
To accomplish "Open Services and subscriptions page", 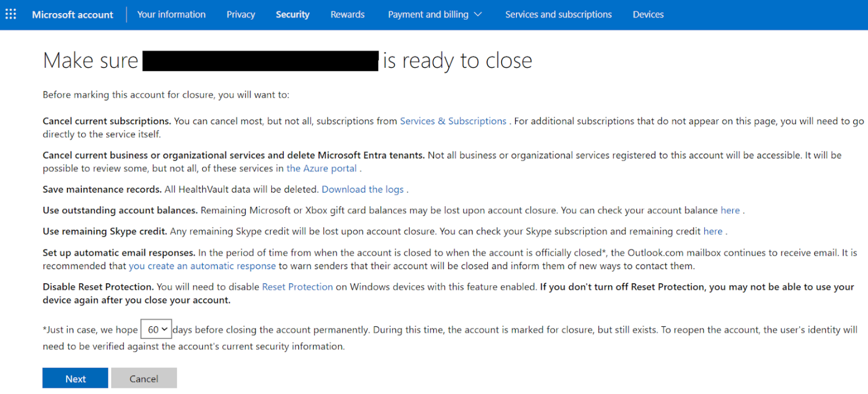I will pyautogui.click(x=558, y=15).
